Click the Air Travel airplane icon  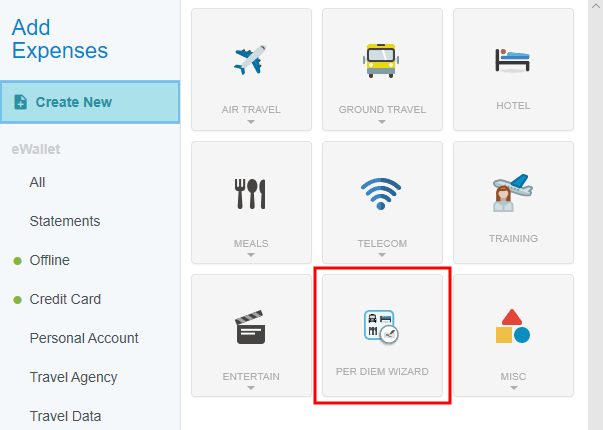point(251,60)
